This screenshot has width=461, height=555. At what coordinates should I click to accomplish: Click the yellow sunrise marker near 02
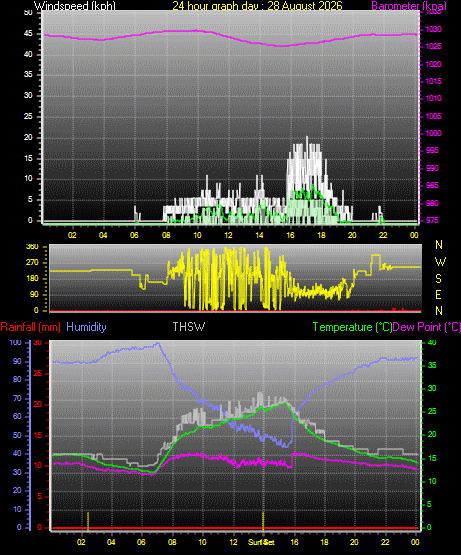[88, 521]
